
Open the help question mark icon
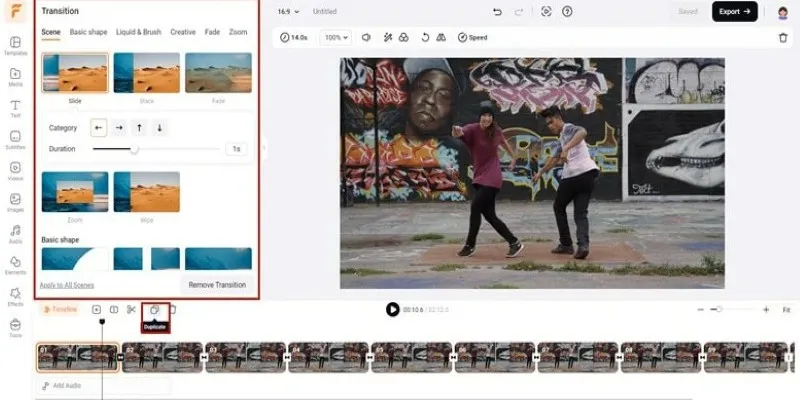(567, 11)
